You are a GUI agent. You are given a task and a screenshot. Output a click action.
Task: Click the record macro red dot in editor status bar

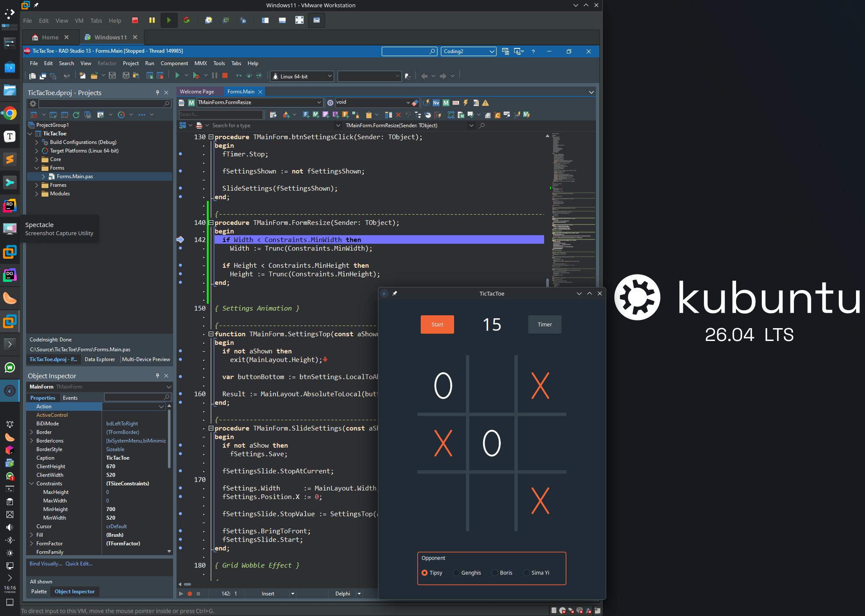coord(190,594)
